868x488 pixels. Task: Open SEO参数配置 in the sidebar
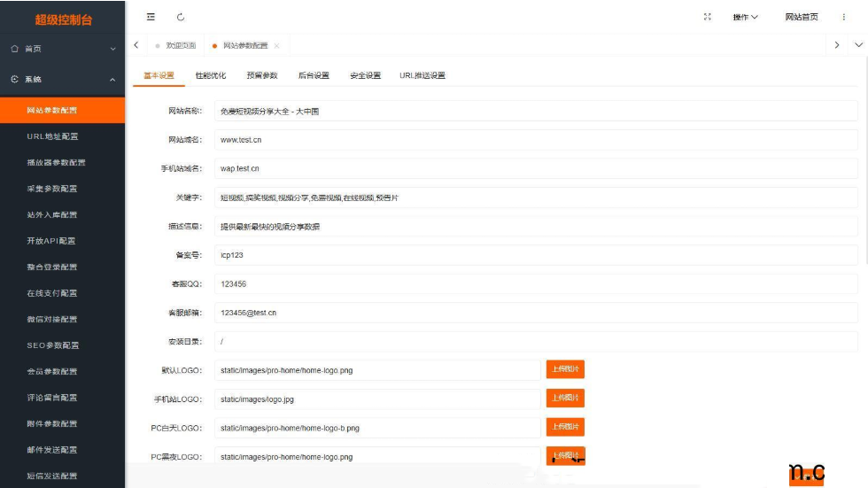click(x=63, y=345)
